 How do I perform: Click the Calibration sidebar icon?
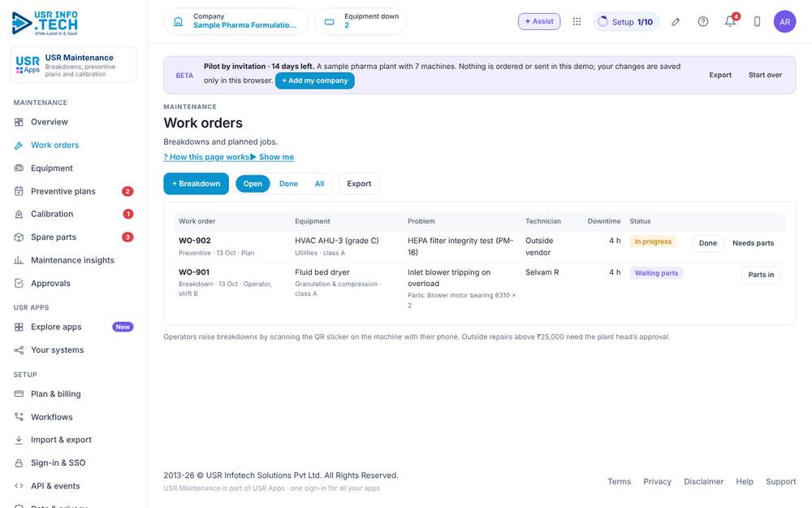pyautogui.click(x=19, y=214)
